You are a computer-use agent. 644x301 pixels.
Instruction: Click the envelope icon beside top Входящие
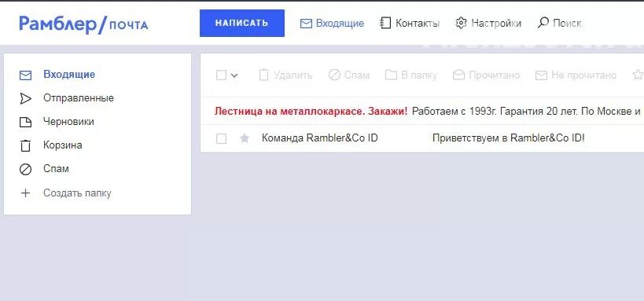306,24
